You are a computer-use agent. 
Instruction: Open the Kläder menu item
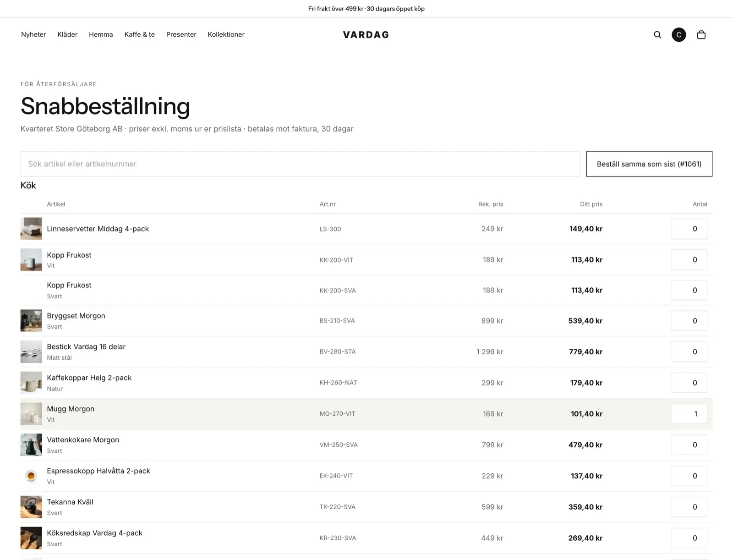(x=67, y=34)
